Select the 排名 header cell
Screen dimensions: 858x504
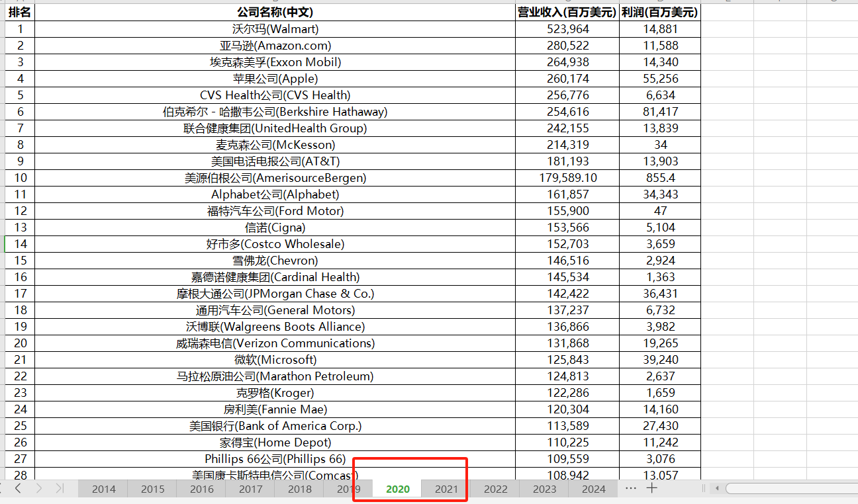click(x=20, y=12)
